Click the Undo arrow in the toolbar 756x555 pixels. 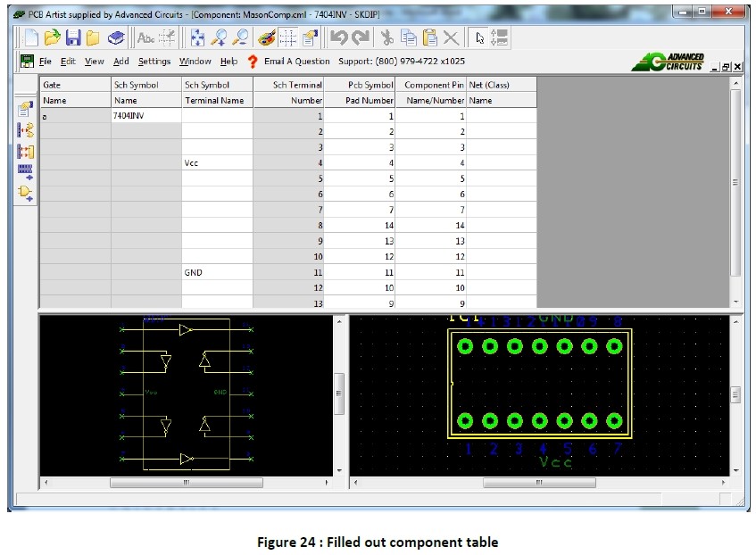point(338,37)
